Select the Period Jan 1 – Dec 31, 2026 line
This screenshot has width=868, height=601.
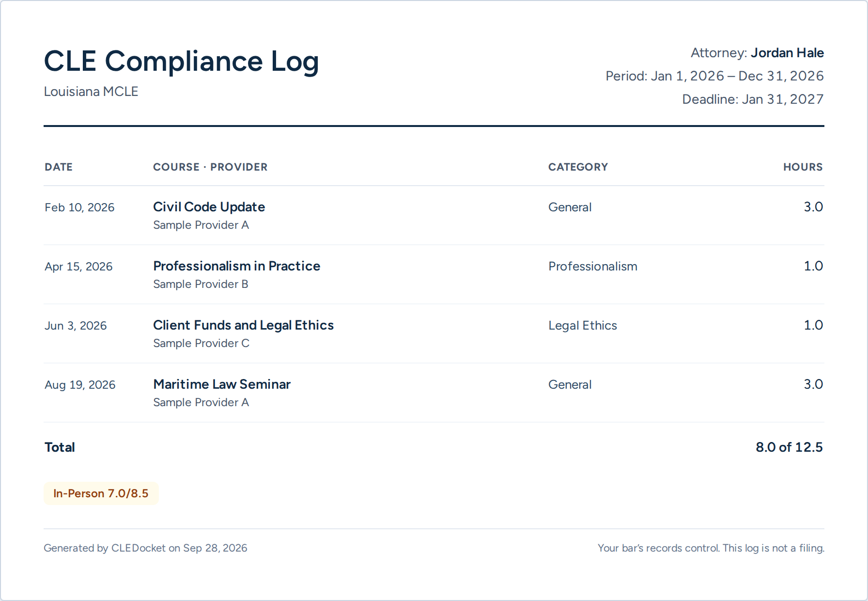[x=714, y=76]
